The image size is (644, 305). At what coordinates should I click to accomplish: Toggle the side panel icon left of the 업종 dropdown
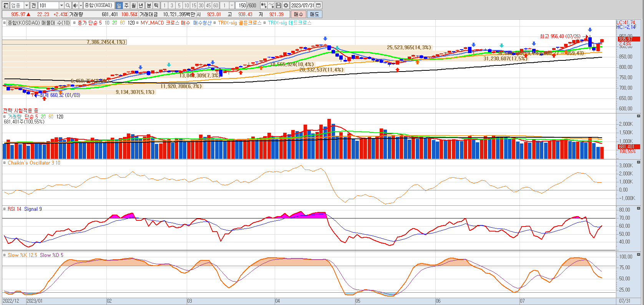(x=6, y=5)
